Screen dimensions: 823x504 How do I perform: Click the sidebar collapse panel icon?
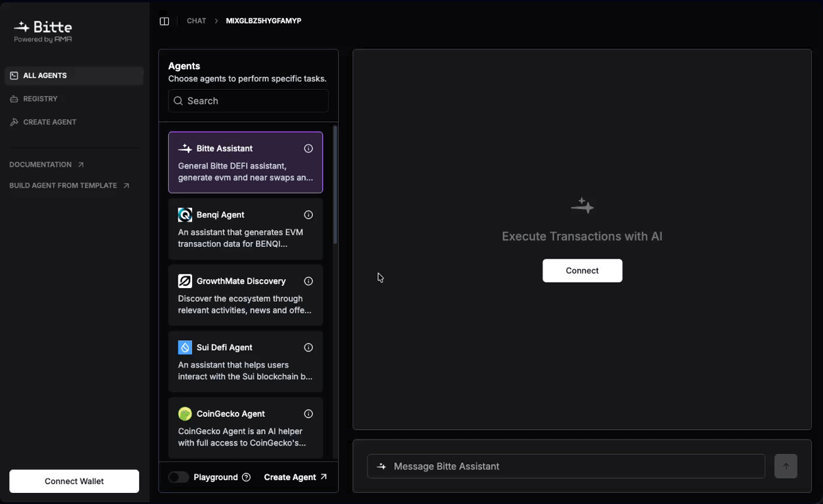[x=165, y=21]
